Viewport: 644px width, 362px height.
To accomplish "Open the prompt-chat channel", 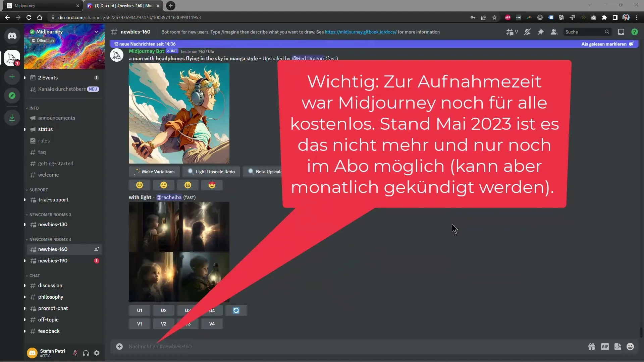I will [64, 308].
